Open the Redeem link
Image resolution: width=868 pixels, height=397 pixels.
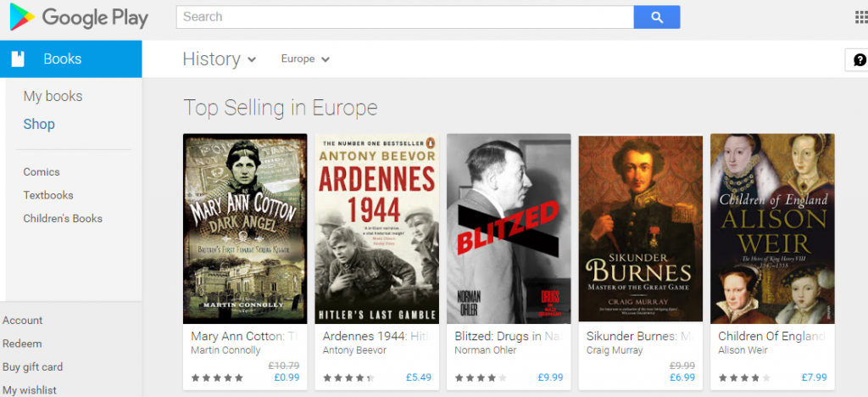(x=22, y=344)
